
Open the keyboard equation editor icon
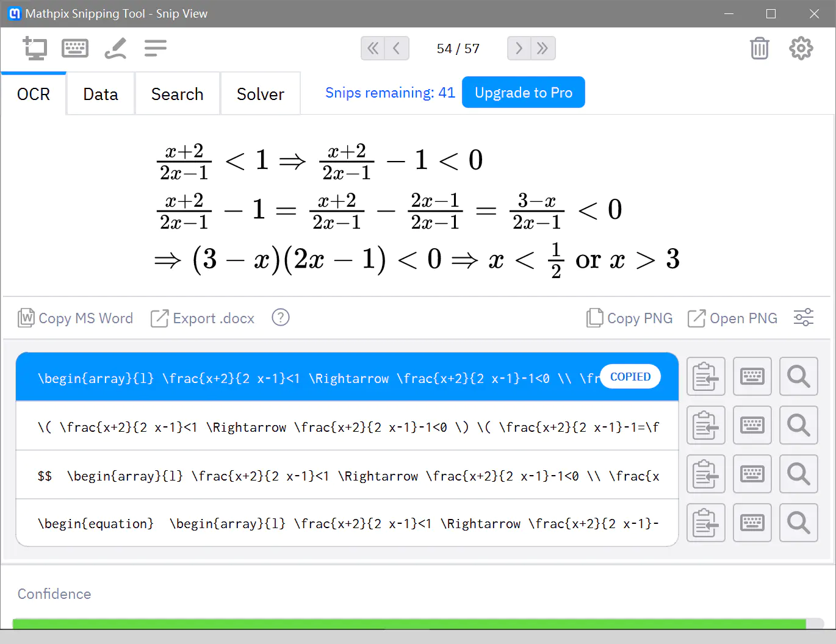point(75,48)
